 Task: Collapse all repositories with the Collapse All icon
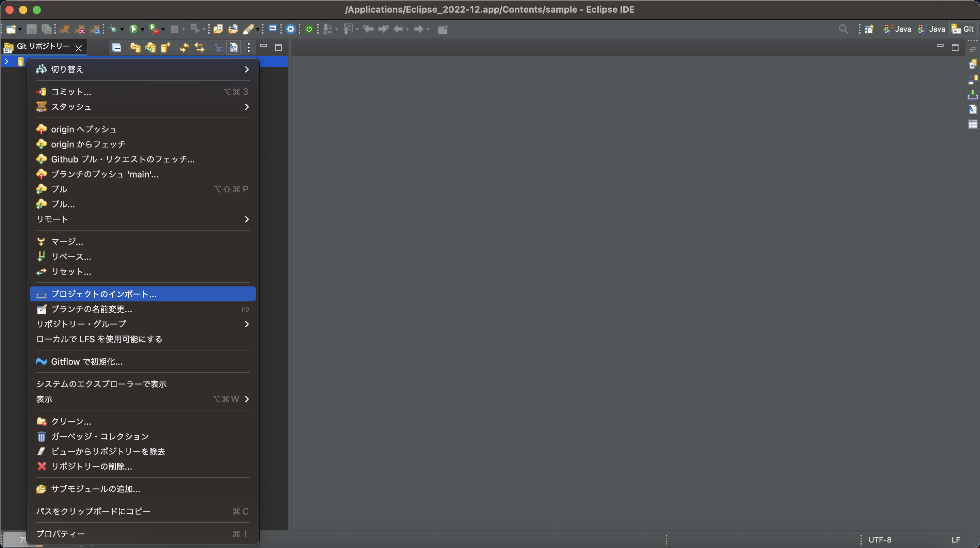[x=117, y=48]
